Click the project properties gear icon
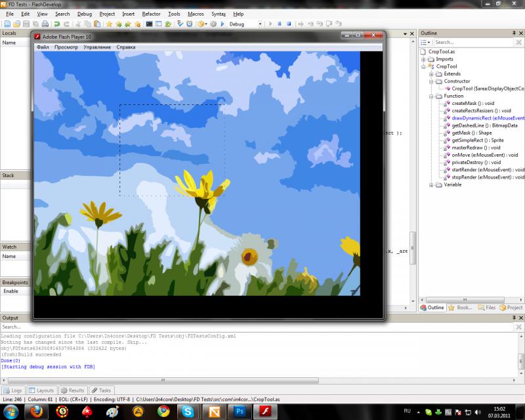The height and width of the screenshot is (420, 525). pyautogui.click(x=213, y=24)
